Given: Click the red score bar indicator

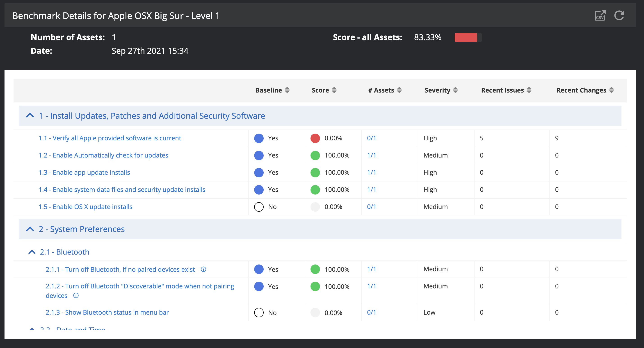Looking at the screenshot, I should (466, 37).
